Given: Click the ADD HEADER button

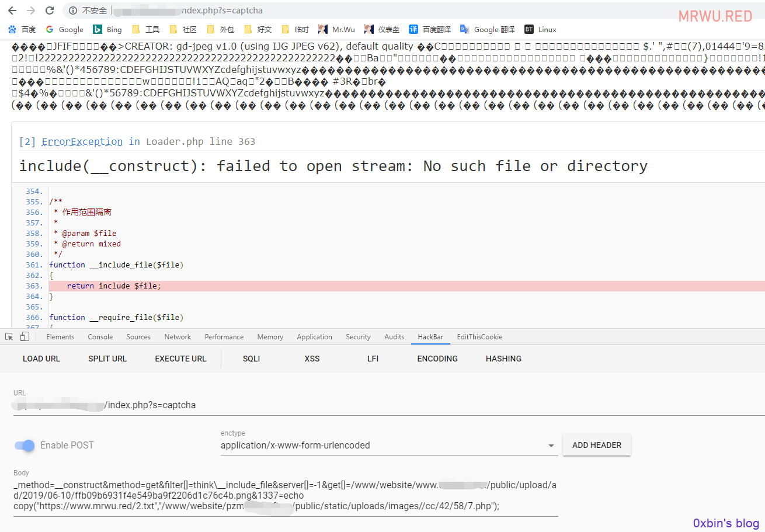Looking at the screenshot, I should pyautogui.click(x=597, y=445).
